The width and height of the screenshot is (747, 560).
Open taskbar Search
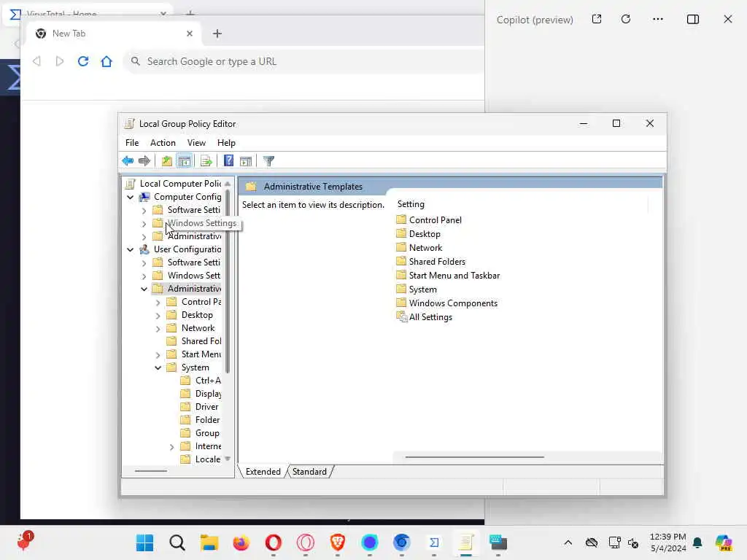click(x=177, y=542)
